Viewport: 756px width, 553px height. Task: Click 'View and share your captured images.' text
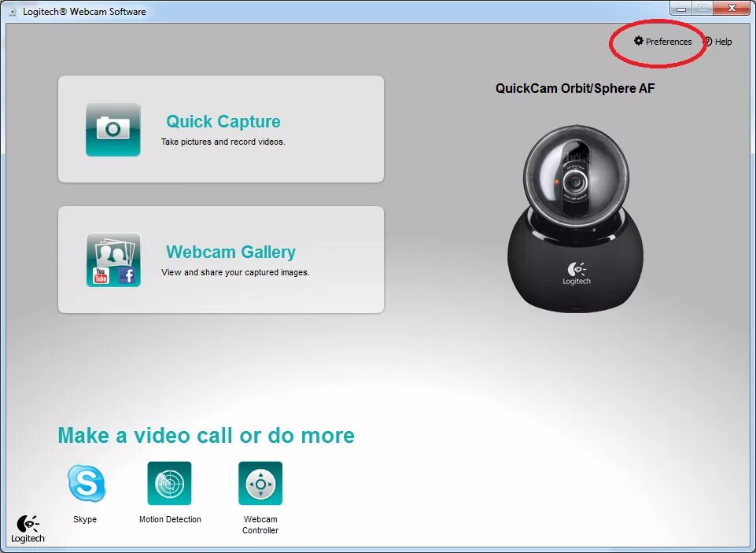[235, 272]
